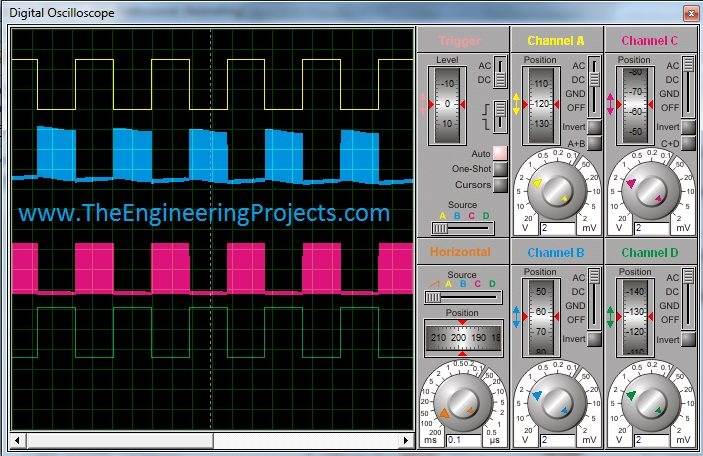Enable the C+D sum button
This screenshot has width=703, height=456.
tap(688, 143)
